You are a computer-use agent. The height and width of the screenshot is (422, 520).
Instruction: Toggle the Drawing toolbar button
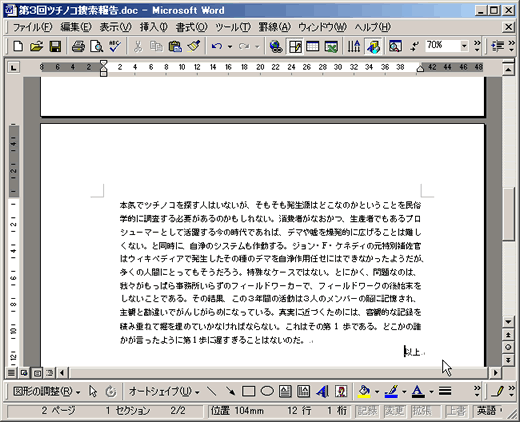pos(373,46)
